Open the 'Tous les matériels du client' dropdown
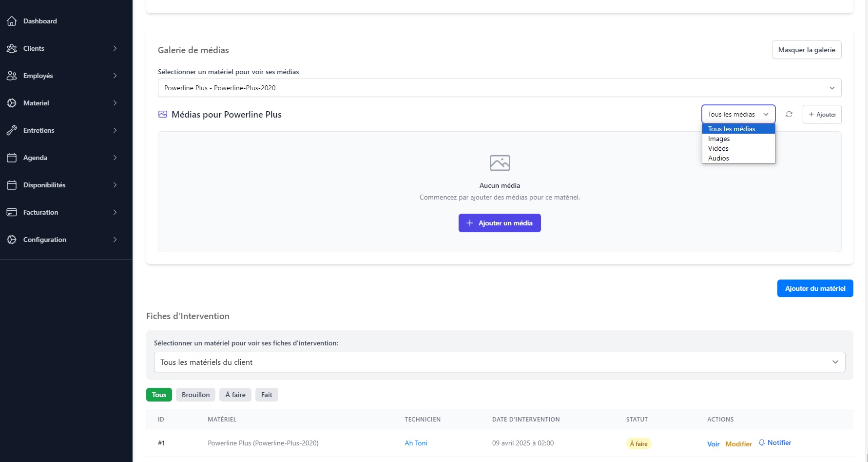This screenshot has height=462, width=868. pos(499,362)
